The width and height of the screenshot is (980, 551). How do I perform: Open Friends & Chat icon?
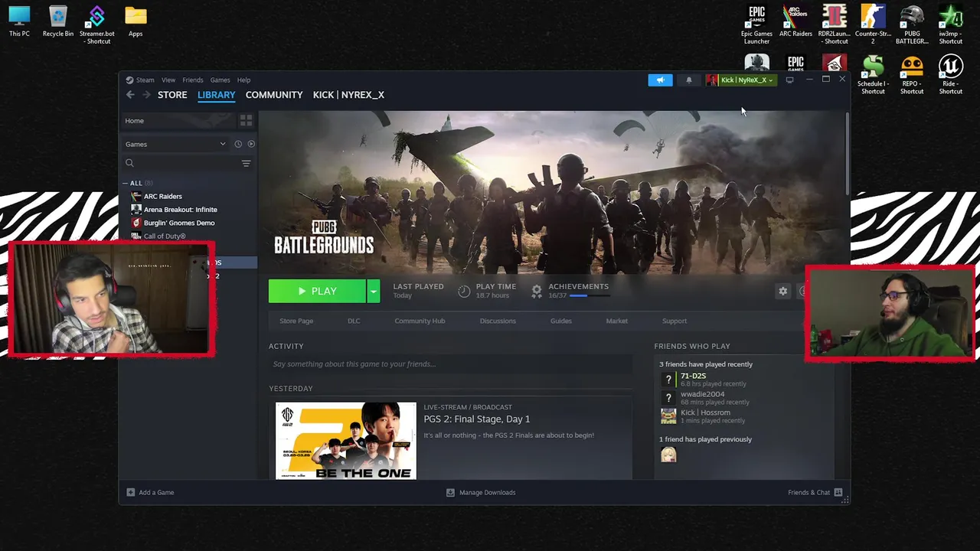pos(838,492)
